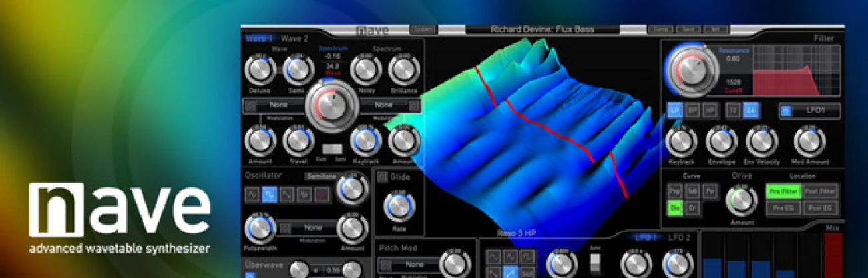Click icon right of Spectrum None modulation
Screen dimensions: 868x278
(415, 105)
